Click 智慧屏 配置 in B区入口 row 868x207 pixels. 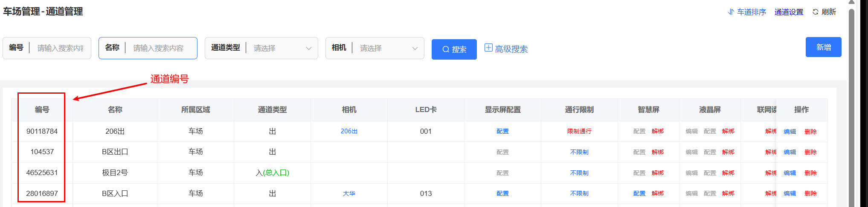[639, 193]
